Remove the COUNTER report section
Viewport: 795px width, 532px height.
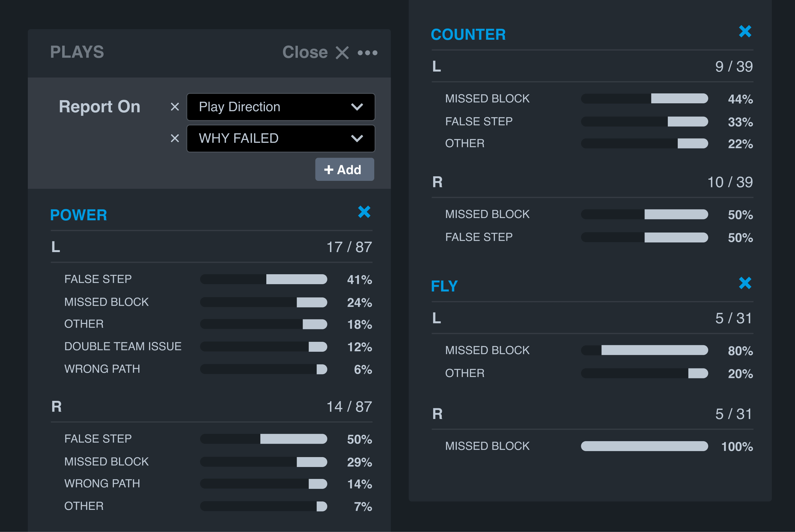tap(745, 32)
